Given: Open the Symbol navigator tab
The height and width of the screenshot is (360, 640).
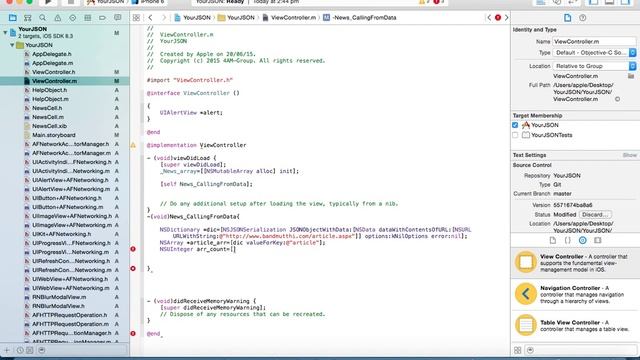Looking at the screenshot, I should click(x=27, y=18).
